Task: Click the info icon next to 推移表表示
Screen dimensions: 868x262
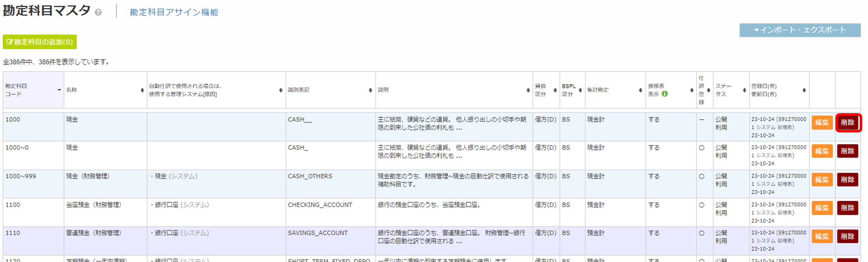Action: (664, 94)
